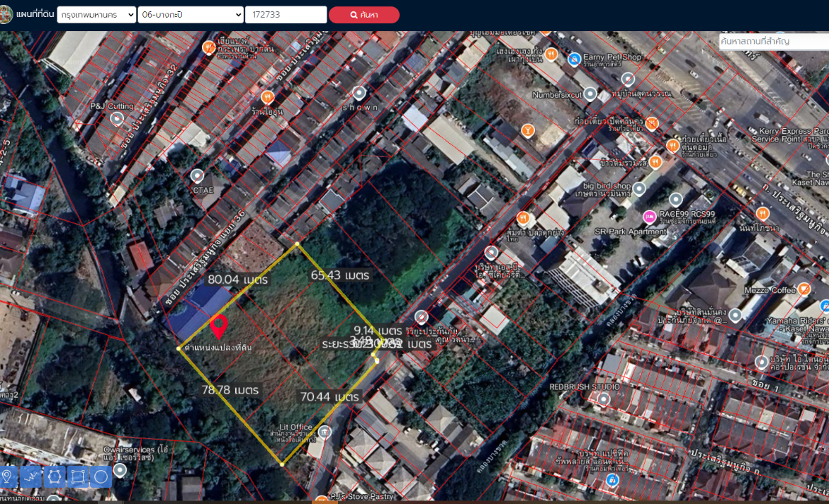This screenshot has height=504, width=829.
Task: Click the Lit Office map marker
Action: pyautogui.click(x=325, y=432)
